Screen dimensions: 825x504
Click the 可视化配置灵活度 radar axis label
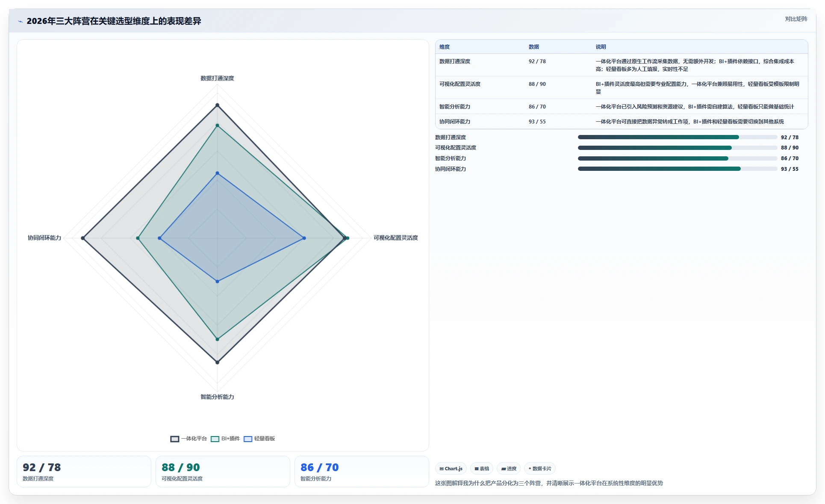(x=396, y=238)
